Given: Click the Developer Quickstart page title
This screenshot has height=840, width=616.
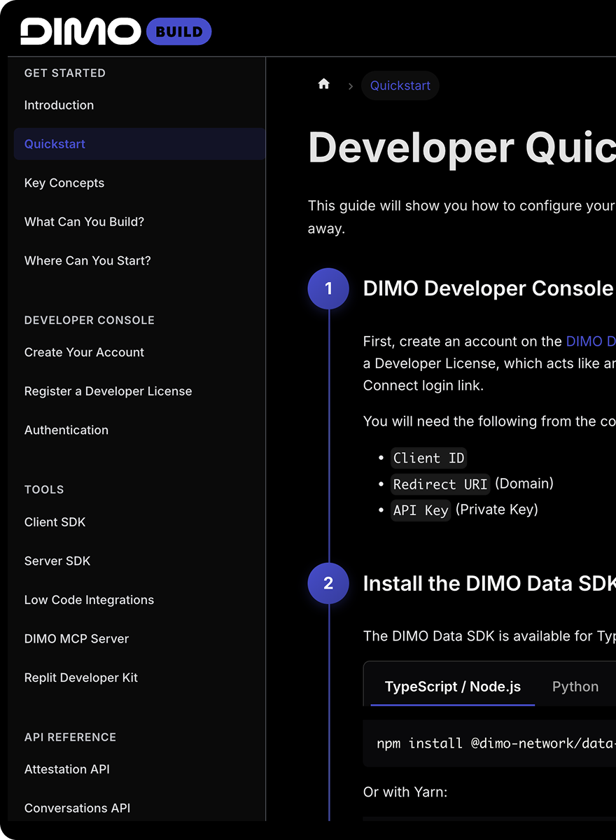Looking at the screenshot, I should [x=462, y=147].
